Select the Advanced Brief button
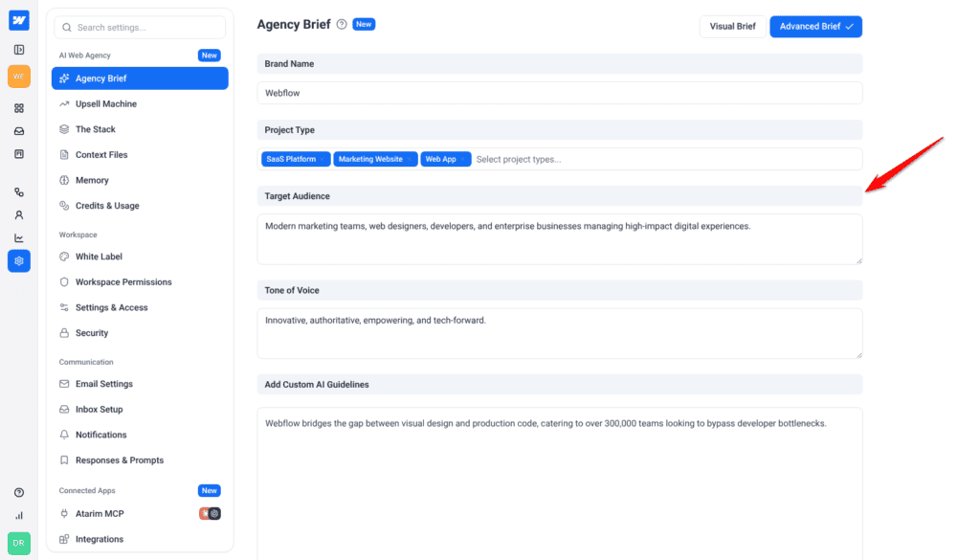980x560 pixels. (x=815, y=26)
